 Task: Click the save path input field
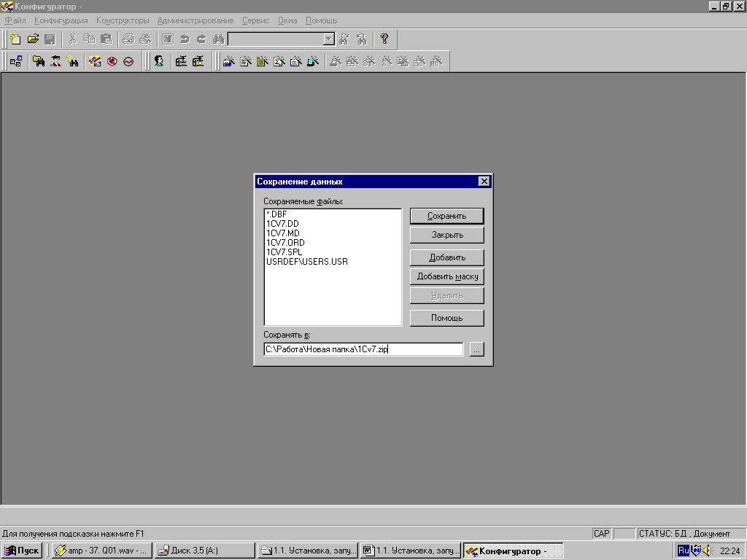[x=363, y=349]
